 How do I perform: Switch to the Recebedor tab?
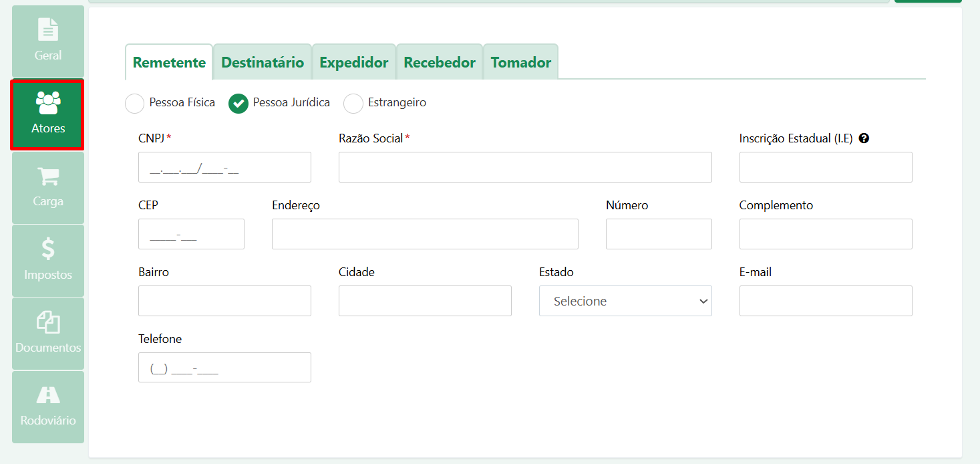440,62
